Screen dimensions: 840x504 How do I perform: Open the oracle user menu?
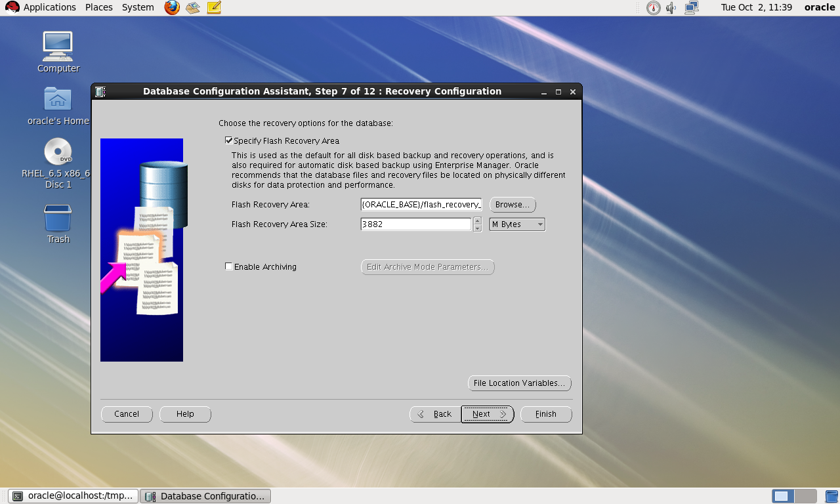[820, 8]
